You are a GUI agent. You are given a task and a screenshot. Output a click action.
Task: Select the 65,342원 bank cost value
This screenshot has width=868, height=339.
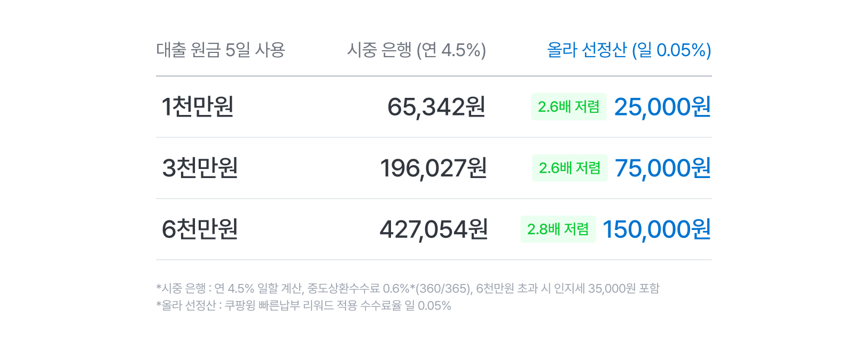point(436,106)
